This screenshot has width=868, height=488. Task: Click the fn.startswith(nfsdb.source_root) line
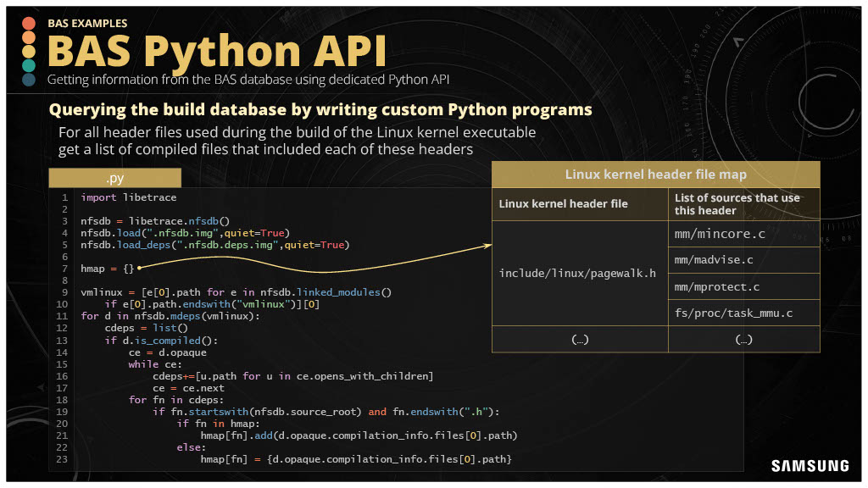tap(326, 412)
